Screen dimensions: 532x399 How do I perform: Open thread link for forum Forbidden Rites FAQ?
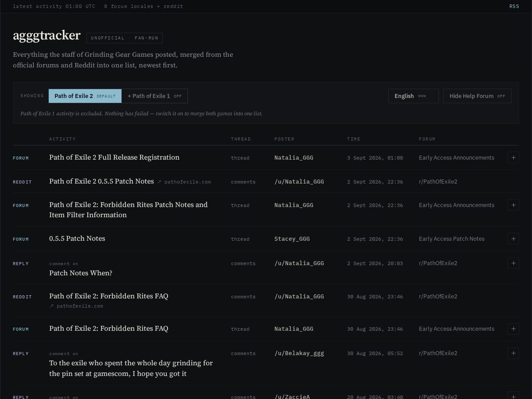(x=240, y=329)
